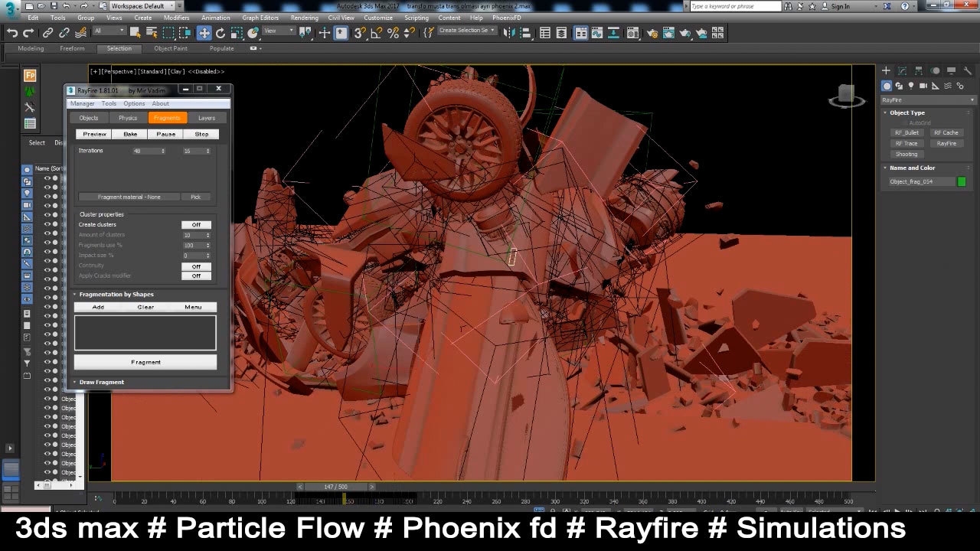This screenshot has height=551, width=980.
Task: Open the Render Setup icon
Action: point(652,33)
